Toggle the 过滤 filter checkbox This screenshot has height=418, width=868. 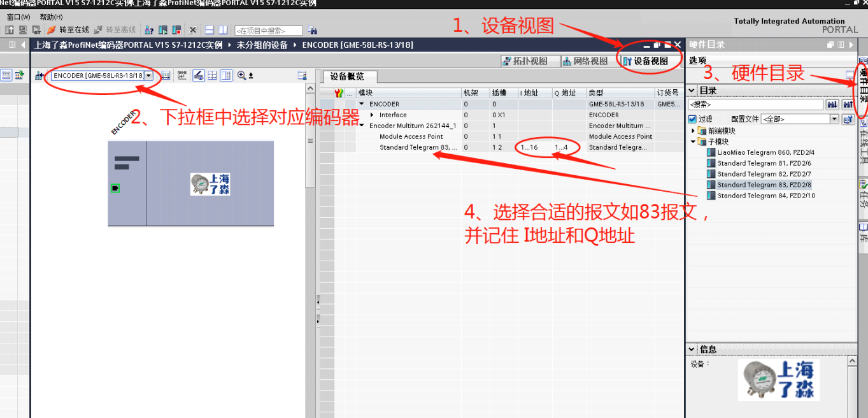click(x=692, y=119)
